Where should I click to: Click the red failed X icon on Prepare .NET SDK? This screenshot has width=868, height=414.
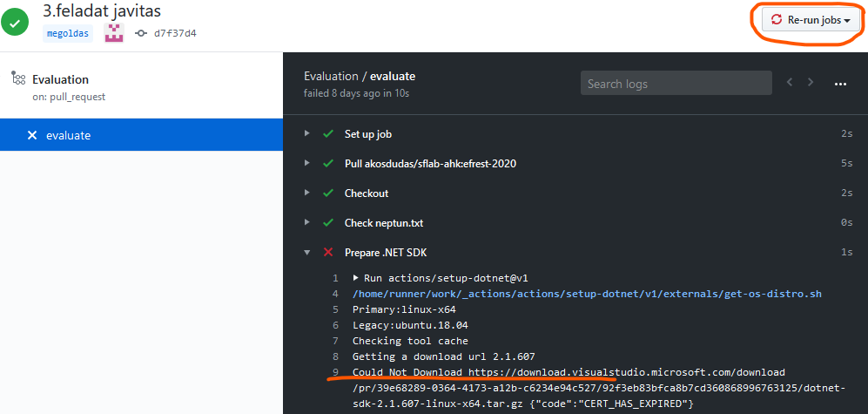pyautogui.click(x=328, y=253)
